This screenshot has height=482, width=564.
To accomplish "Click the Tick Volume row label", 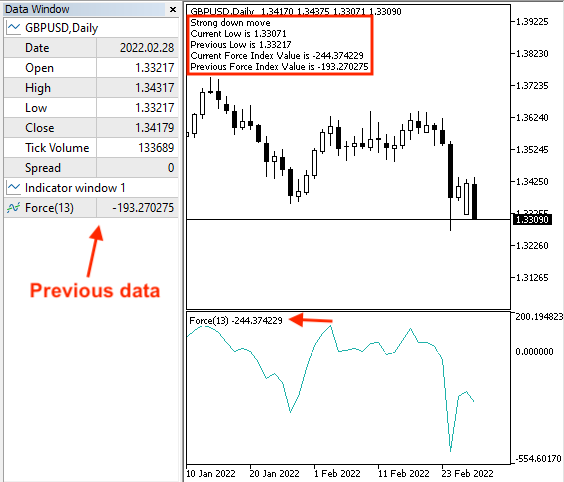I will pyautogui.click(x=57, y=147).
